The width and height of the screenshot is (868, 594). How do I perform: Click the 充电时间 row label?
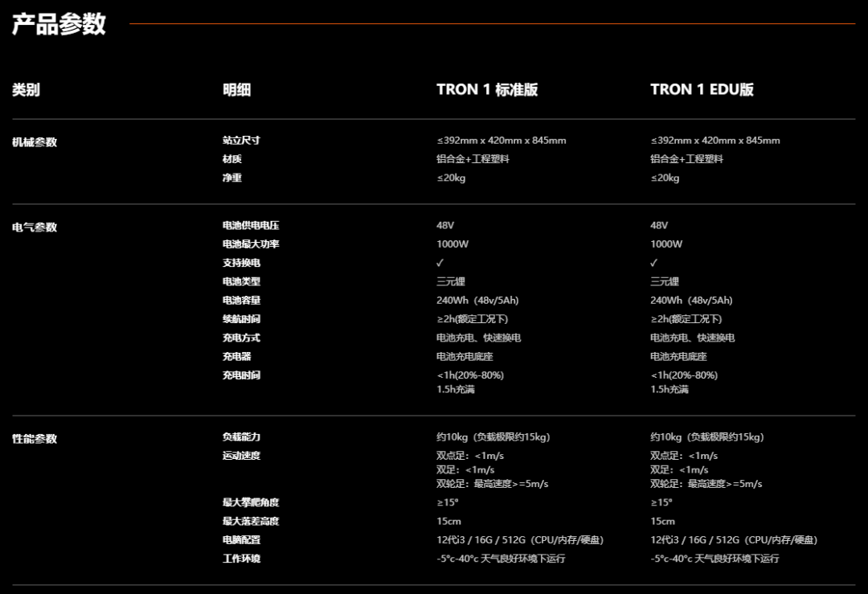coord(241,375)
